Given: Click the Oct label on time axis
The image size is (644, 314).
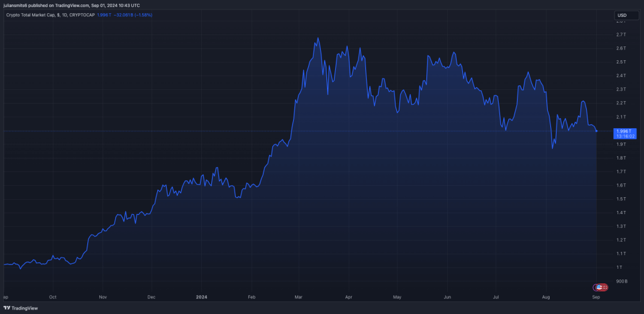Looking at the screenshot, I should 53,296.
